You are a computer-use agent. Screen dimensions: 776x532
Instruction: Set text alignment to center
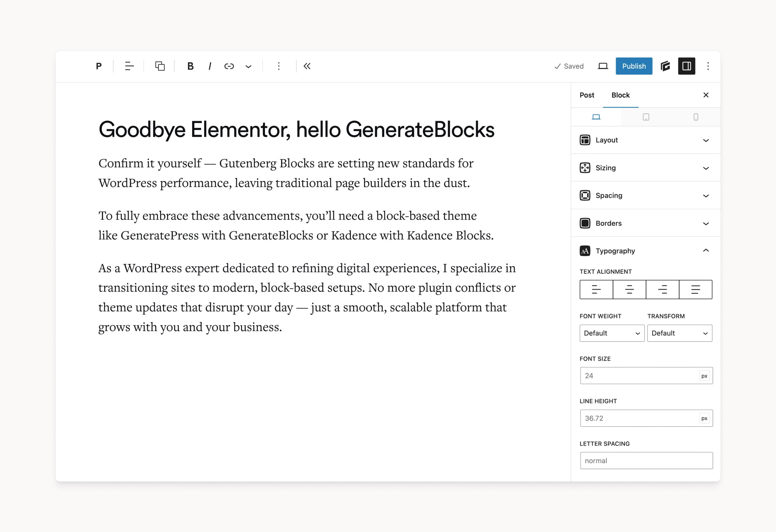[629, 290]
